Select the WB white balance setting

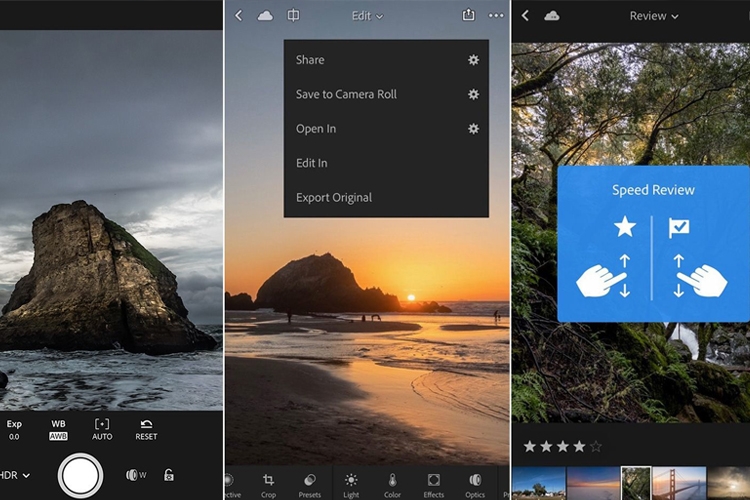click(58, 430)
